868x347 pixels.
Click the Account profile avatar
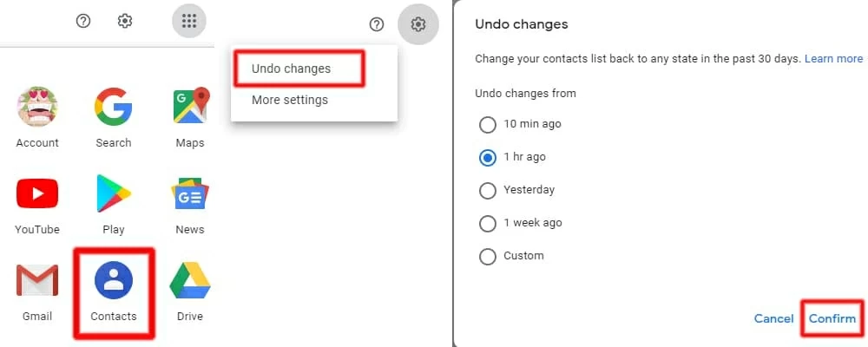pos(37,108)
